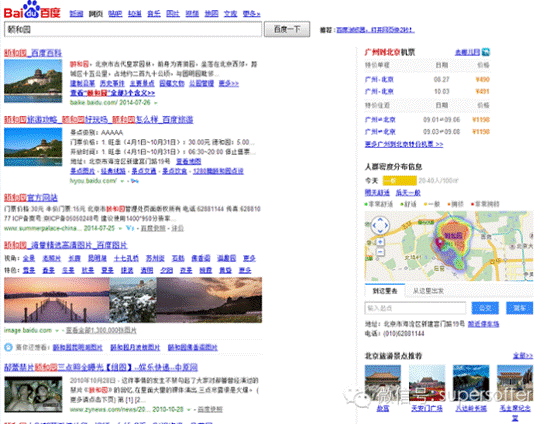Click the V1 credibility badge icon

(x=130, y=228)
